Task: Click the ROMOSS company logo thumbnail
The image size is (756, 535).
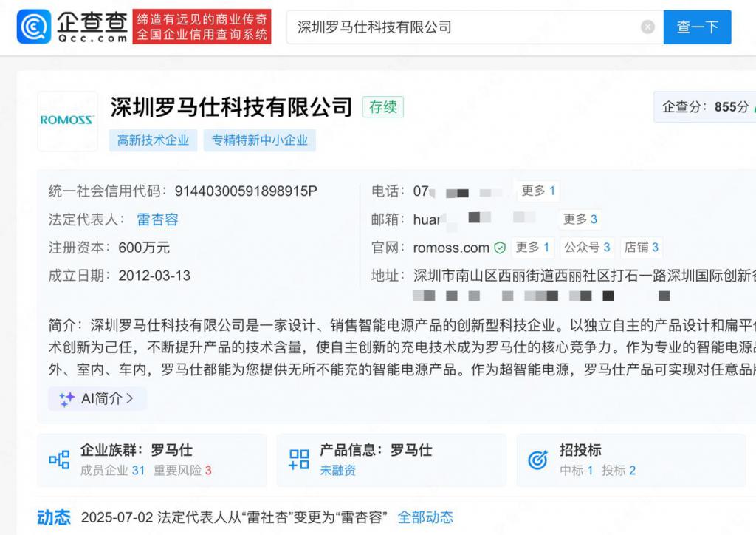Action: 67,120
